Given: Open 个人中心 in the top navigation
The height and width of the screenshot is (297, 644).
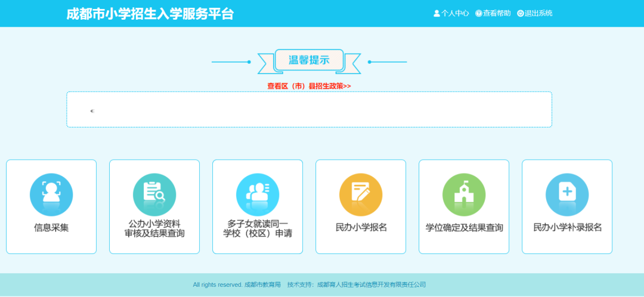Looking at the screenshot, I should 455,14.
